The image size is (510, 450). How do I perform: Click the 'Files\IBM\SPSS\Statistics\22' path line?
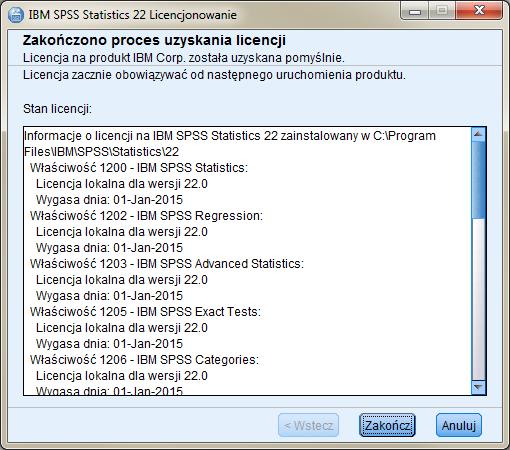pos(102,152)
